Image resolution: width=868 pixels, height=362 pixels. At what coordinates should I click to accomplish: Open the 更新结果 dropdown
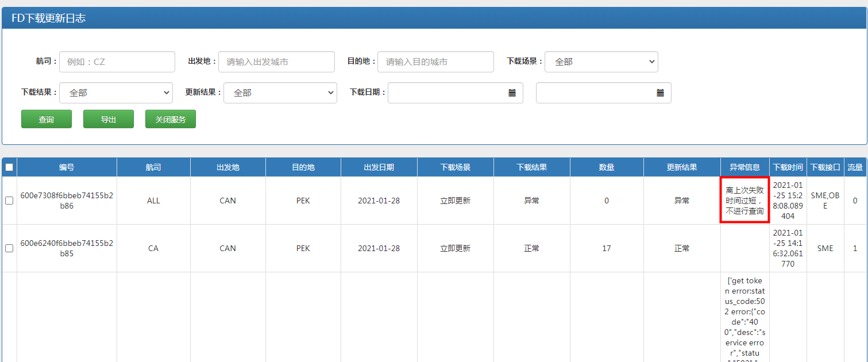pos(280,93)
